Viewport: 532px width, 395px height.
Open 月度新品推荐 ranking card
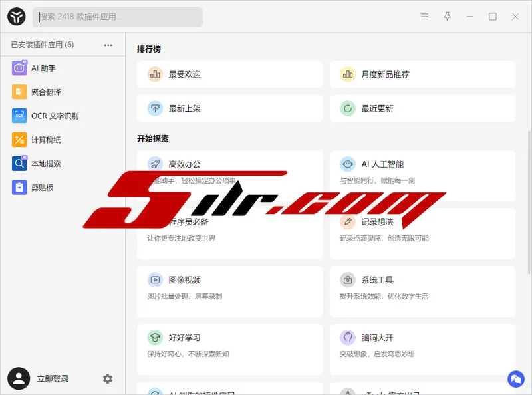click(x=422, y=74)
